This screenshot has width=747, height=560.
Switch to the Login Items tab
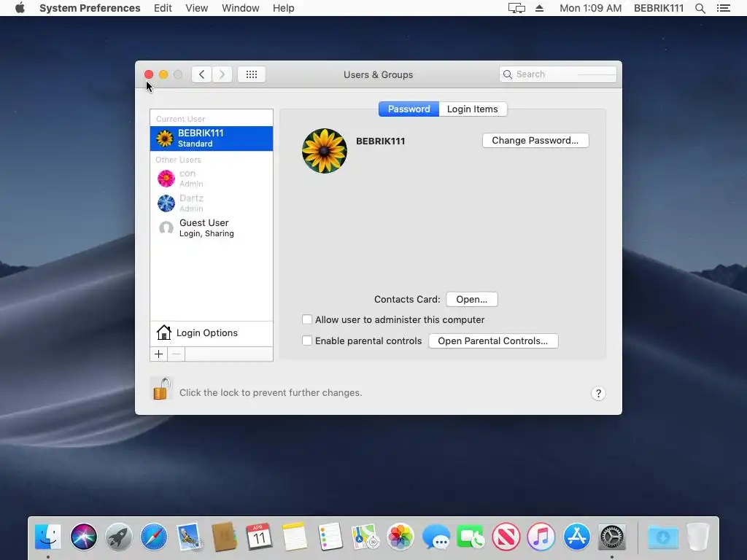click(473, 109)
